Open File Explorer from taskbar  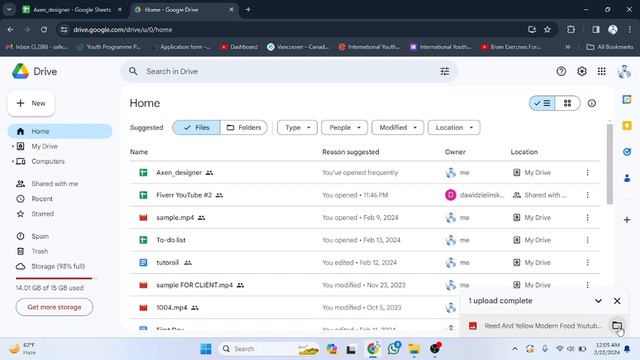pos(414,349)
